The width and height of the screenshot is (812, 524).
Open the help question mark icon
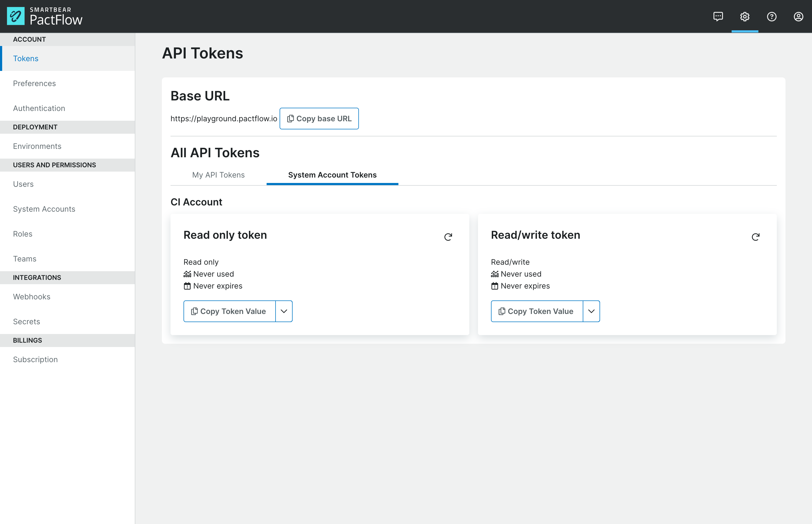tap(771, 16)
